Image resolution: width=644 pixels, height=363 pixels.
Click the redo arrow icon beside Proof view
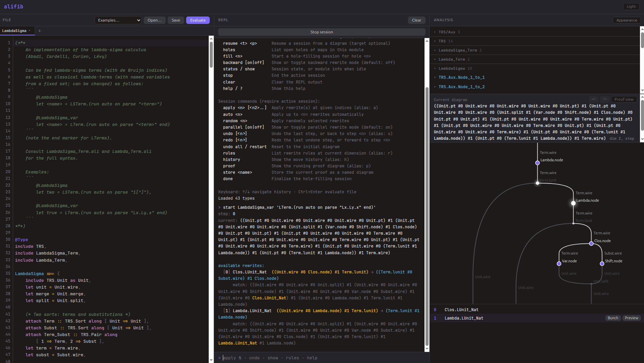coord(605,99)
